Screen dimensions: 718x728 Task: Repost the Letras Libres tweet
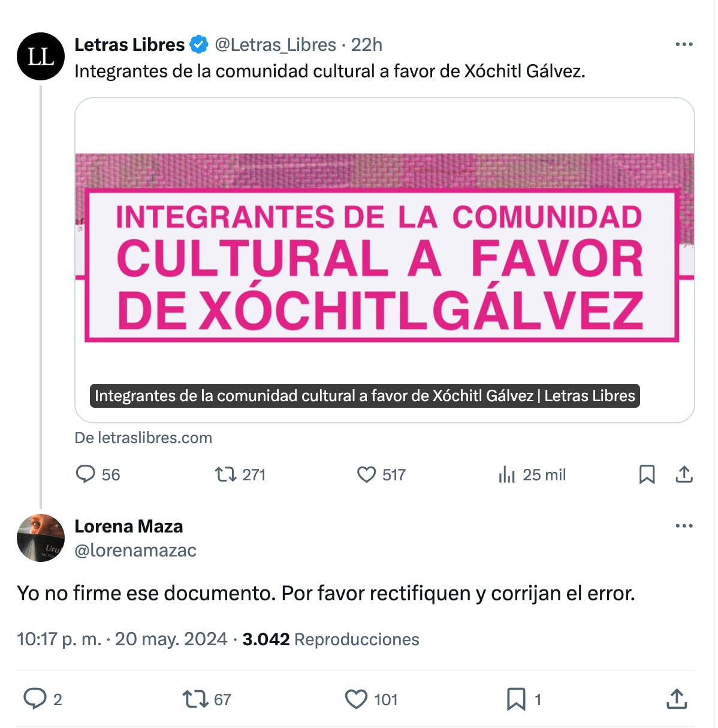pyautogui.click(x=225, y=475)
